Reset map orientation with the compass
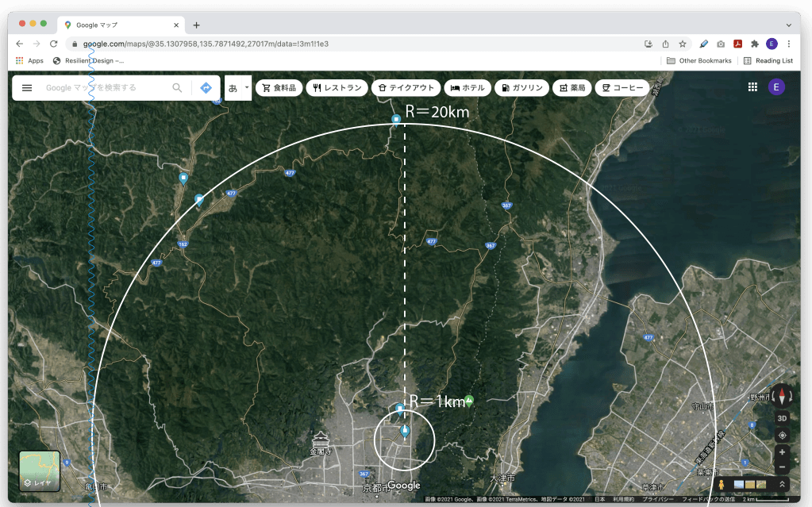This screenshot has width=812, height=507. point(783,395)
